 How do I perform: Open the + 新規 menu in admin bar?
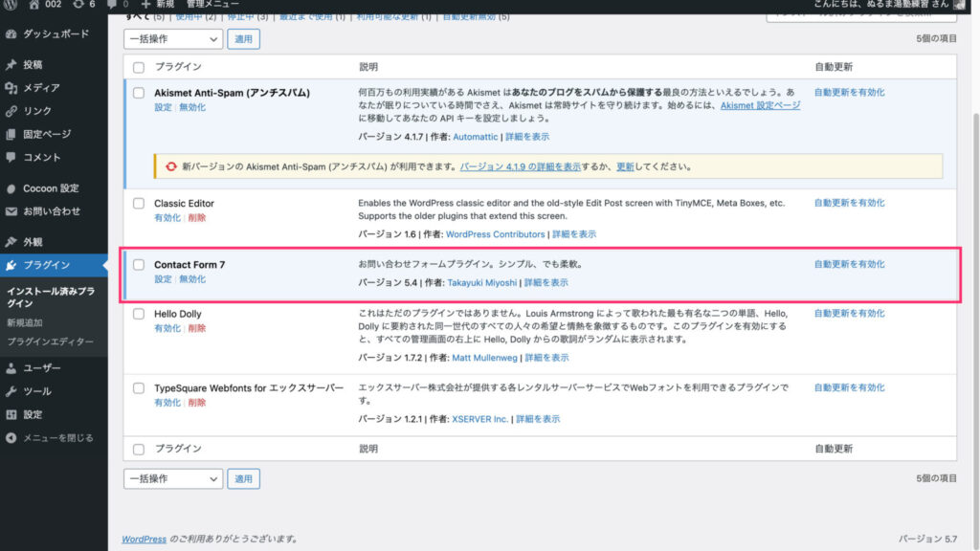pyautogui.click(x=159, y=5)
